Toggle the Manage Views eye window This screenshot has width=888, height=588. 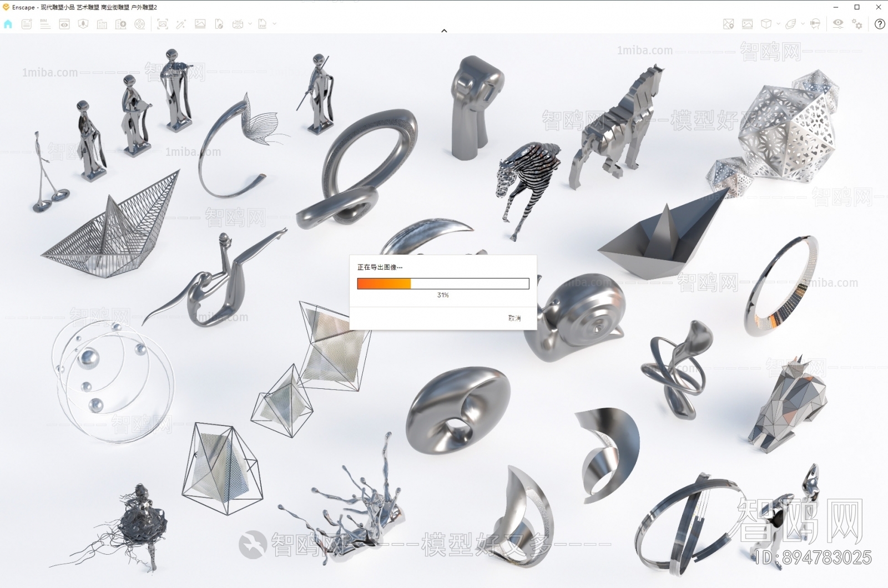click(x=64, y=24)
